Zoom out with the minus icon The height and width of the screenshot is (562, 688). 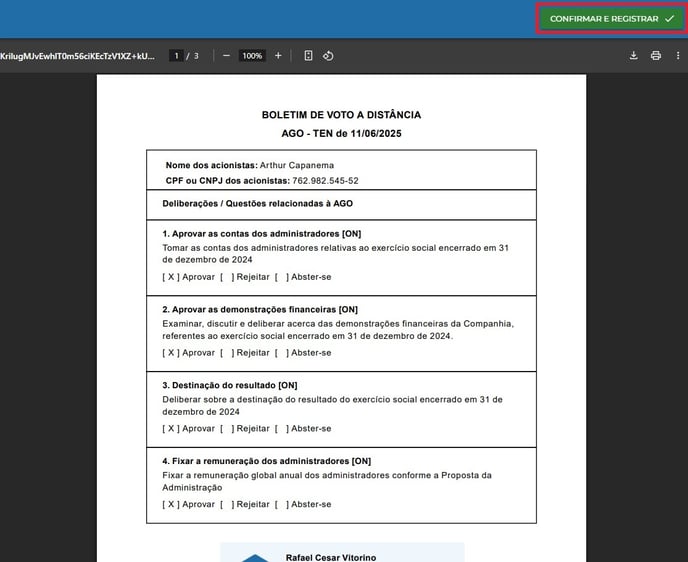226,56
